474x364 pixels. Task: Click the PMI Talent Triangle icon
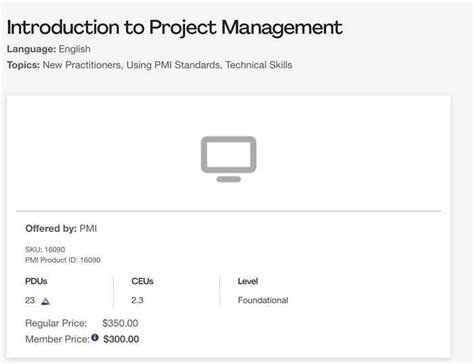(46, 301)
